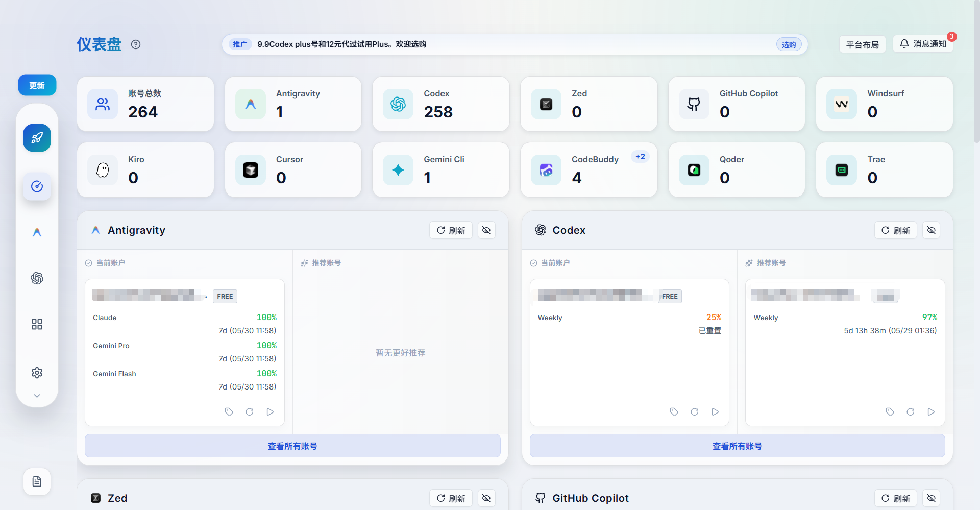Click the 97% Weekly quota value

pos(929,318)
